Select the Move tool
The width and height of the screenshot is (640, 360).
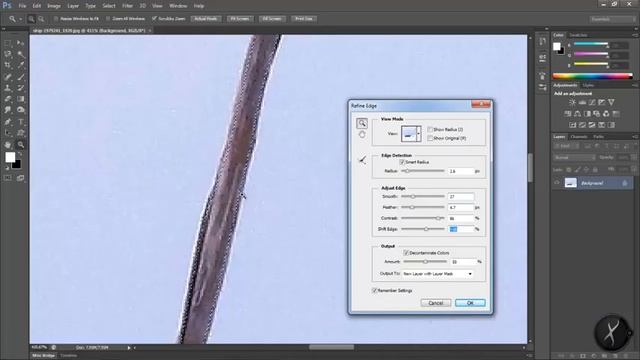point(20,43)
